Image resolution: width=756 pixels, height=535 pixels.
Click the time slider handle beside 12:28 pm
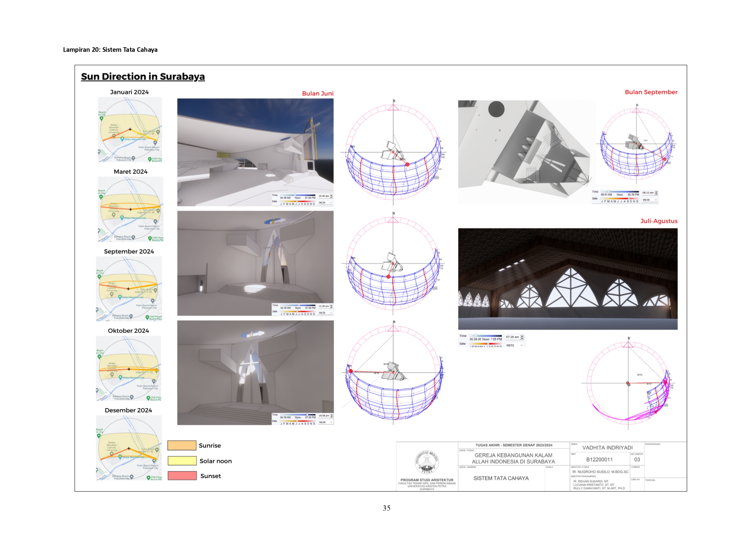299,305
